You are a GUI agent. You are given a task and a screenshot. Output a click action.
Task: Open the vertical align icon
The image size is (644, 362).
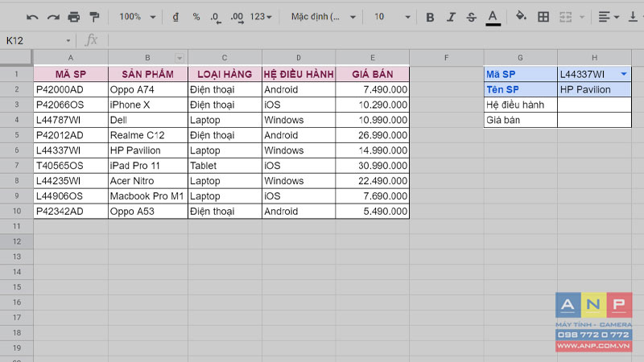633,17
